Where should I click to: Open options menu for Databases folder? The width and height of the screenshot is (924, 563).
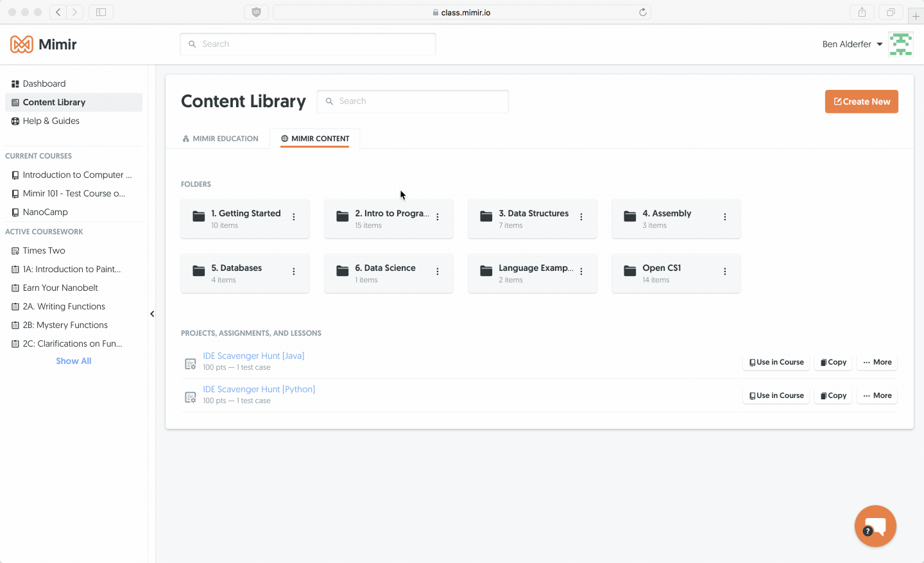294,272
